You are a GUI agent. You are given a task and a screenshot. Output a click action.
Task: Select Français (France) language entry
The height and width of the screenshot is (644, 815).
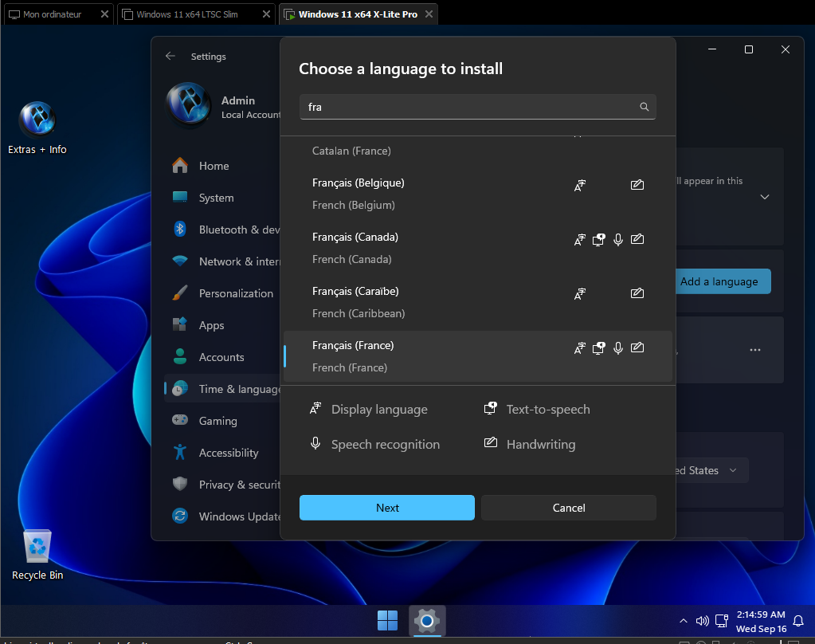click(x=478, y=357)
